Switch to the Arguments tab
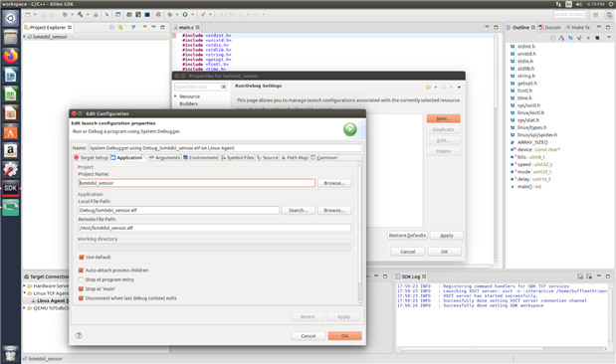This screenshot has height=364, width=616. [x=164, y=157]
